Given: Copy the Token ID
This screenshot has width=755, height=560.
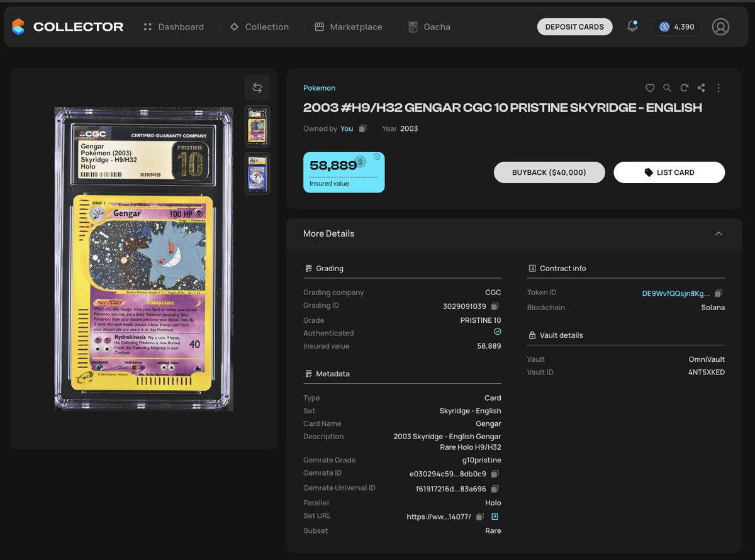Looking at the screenshot, I should pos(719,293).
